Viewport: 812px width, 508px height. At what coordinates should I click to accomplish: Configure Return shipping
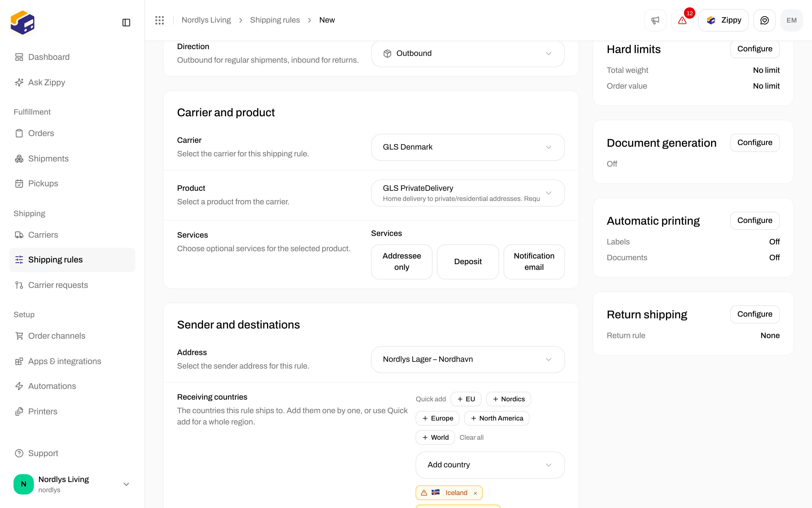(x=754, y=314)
